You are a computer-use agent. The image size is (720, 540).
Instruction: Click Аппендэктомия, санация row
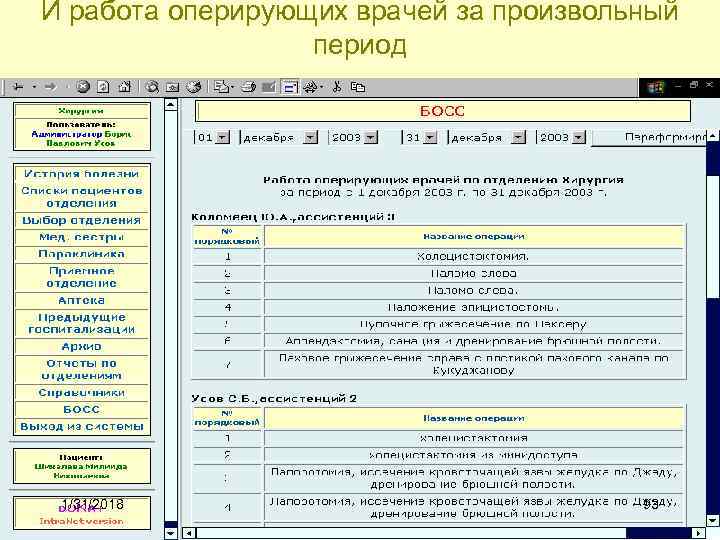439,341
